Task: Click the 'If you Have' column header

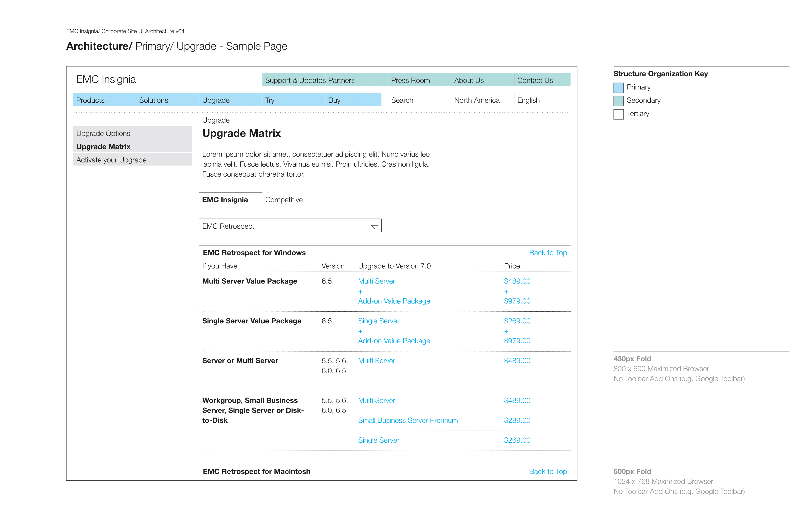Action: pyautogui.click(x=219, y=266)
